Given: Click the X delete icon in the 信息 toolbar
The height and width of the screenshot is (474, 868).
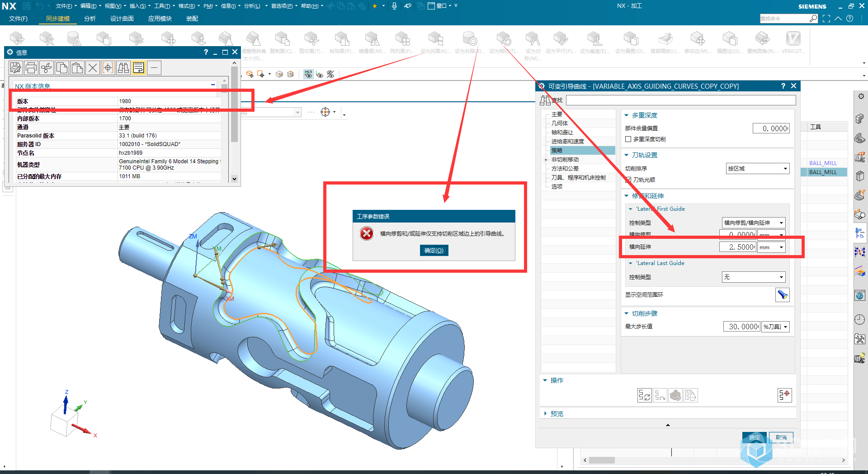Looking at the screenshot, I should point(93,68).
